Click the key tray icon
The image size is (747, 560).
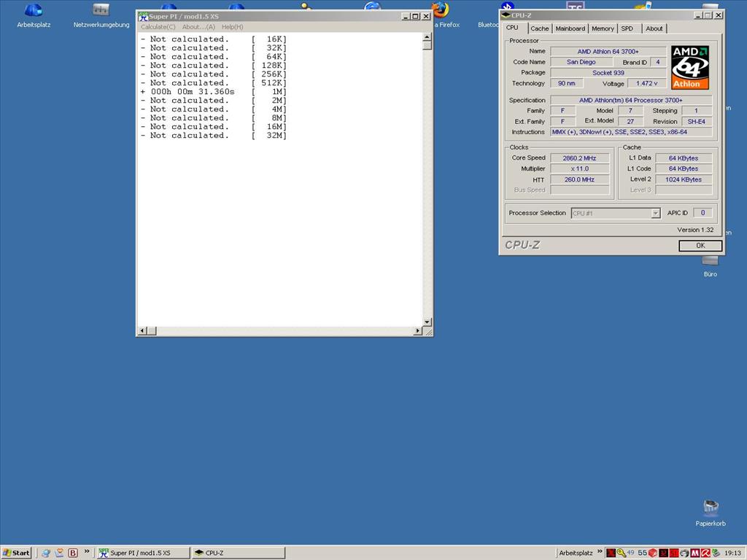pyautogui.click(x=622, y=553)
